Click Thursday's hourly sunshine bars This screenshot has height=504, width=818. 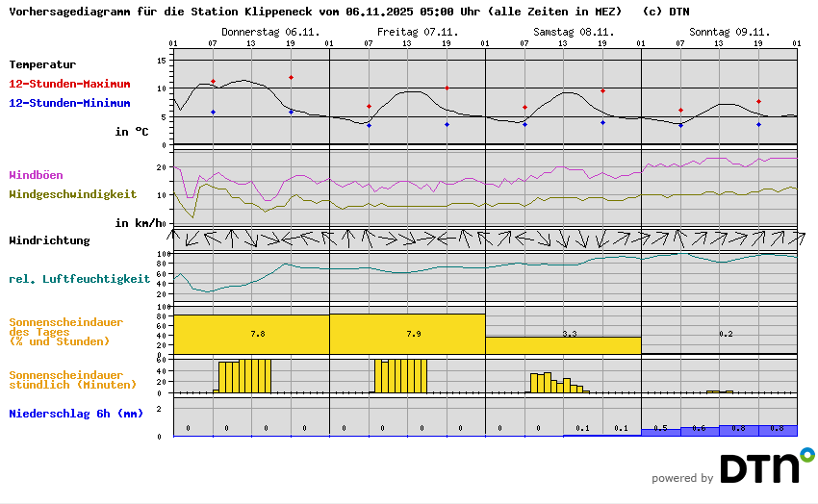point(243,376)
